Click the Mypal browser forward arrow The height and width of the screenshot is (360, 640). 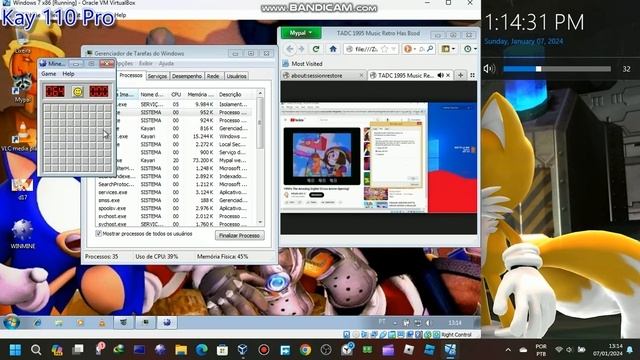pyautogui.click(x=302, y=49)
